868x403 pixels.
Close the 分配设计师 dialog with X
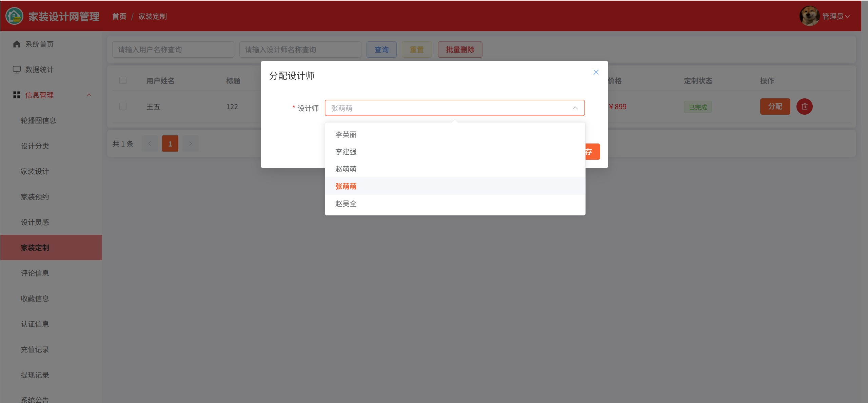point(596,72)
